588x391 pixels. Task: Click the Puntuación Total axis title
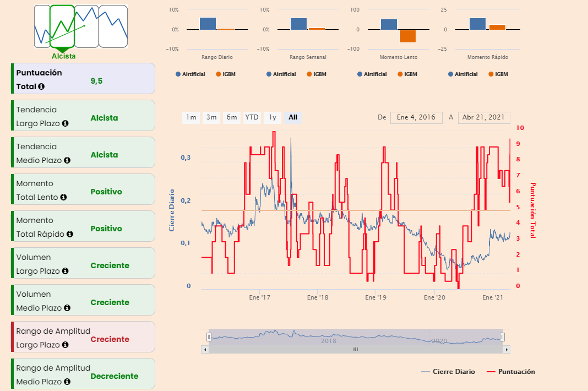pos(532,210)
